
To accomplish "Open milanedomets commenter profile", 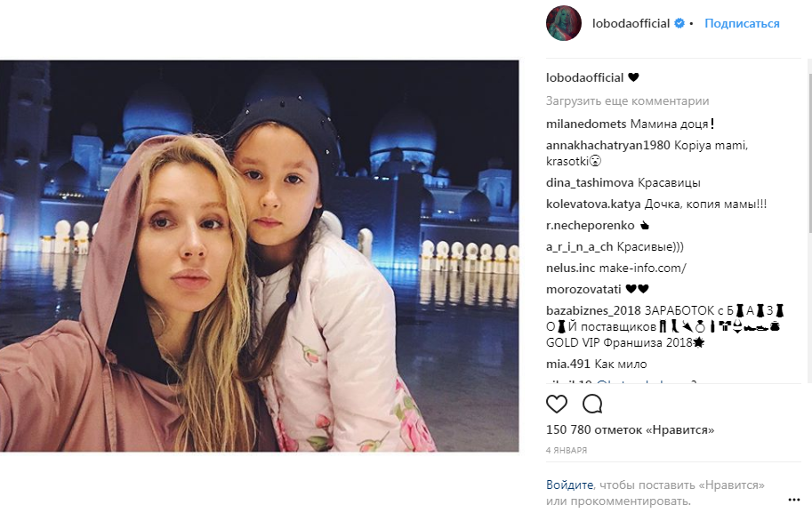I will pyautogui.click(x=586, y=124).
